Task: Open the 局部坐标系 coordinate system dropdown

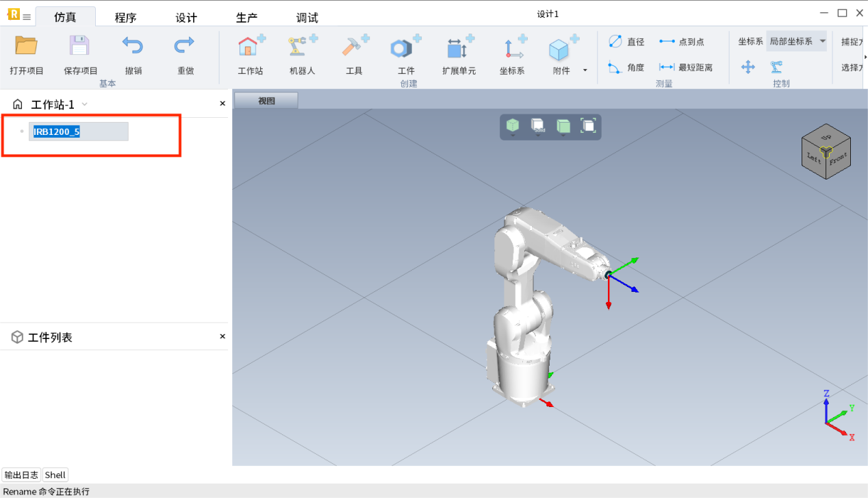Action: click(796, 42)
